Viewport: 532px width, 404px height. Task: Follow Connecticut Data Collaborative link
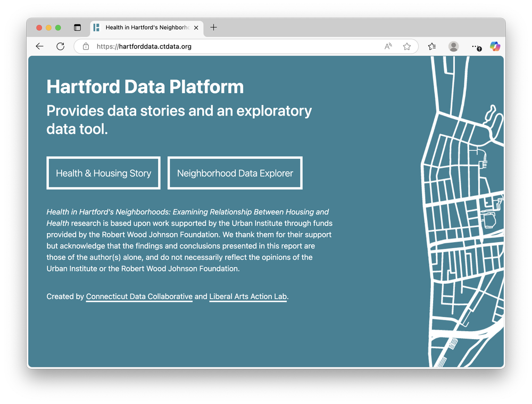click(139, 296)
